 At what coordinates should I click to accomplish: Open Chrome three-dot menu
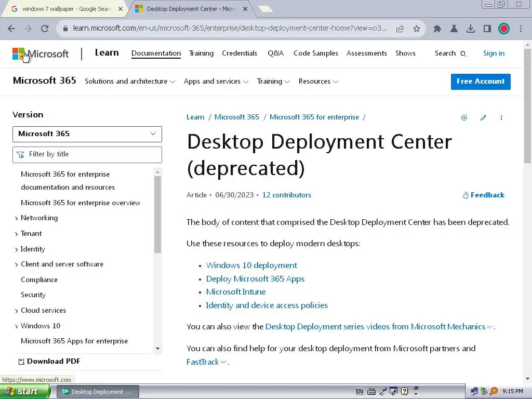coord(521,29)
